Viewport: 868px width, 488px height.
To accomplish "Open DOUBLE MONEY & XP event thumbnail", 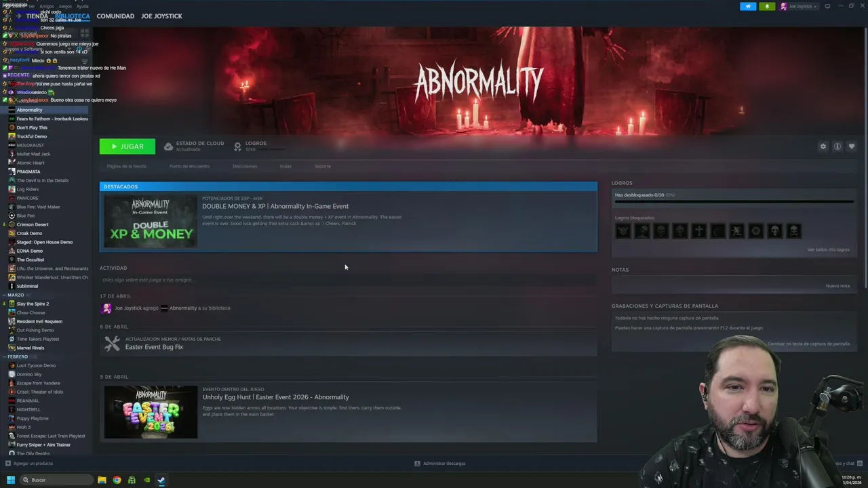I will 151,222.
